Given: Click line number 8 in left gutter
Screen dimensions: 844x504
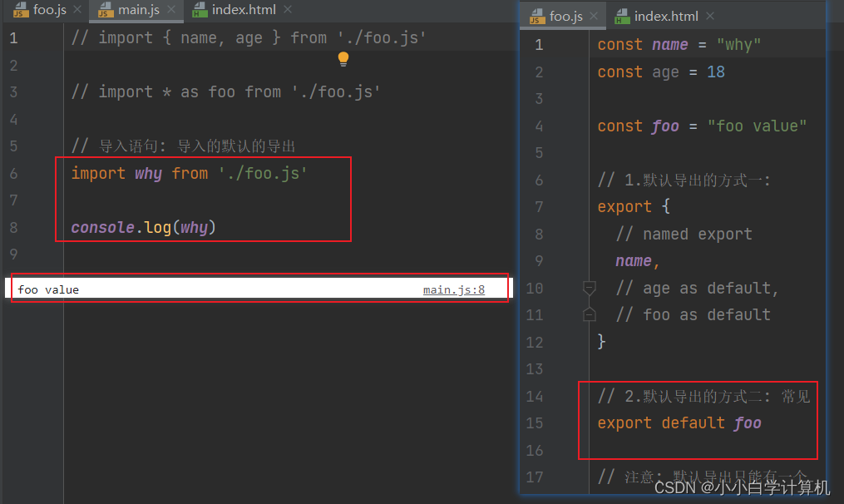Looking at the screenshot, I should tap(13, 227).
